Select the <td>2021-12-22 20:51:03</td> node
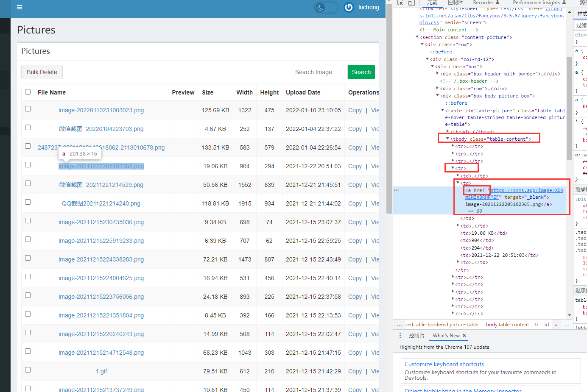This screenshot has width=587, height=392. coord(499,255)
